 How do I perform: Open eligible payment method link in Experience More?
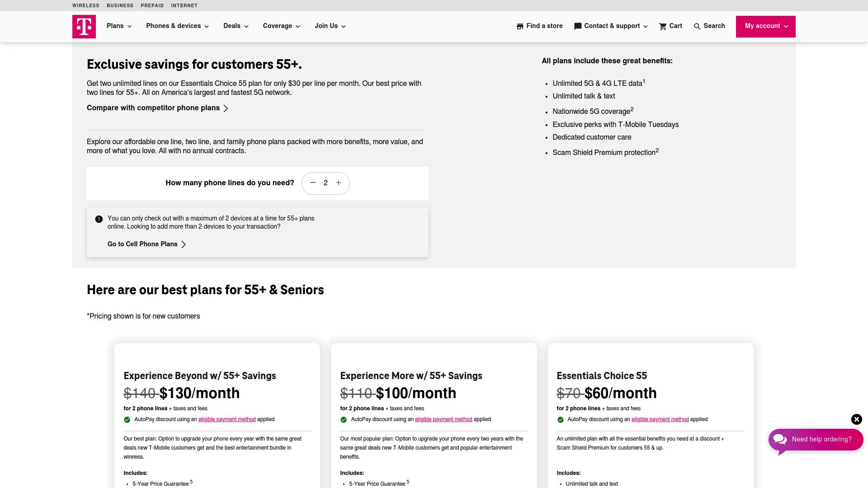pos(443,419)
